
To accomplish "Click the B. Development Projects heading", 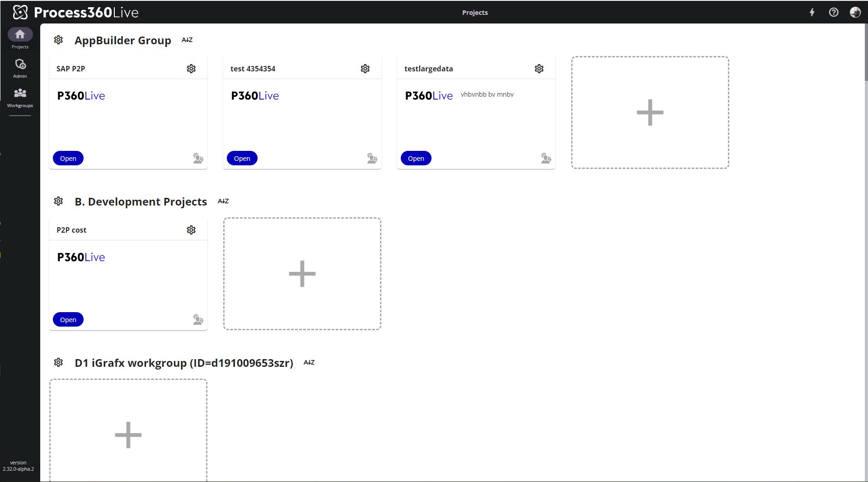I will 141,201.
